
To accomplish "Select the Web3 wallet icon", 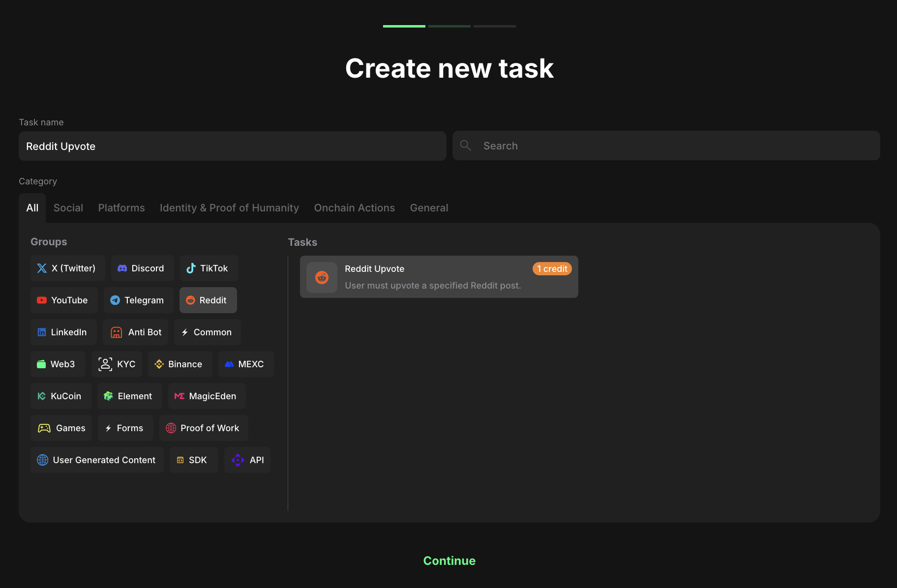I will click(x=41, y=364).
